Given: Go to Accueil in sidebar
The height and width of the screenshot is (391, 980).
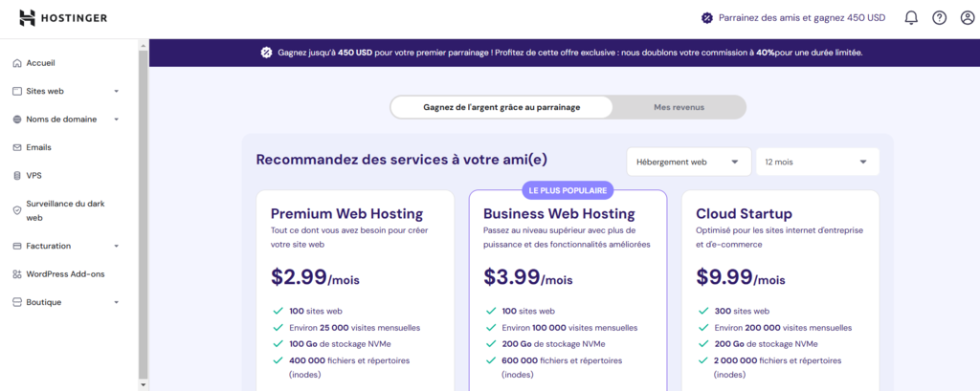Looking at the screenshot, I should [x=41, y=63].
